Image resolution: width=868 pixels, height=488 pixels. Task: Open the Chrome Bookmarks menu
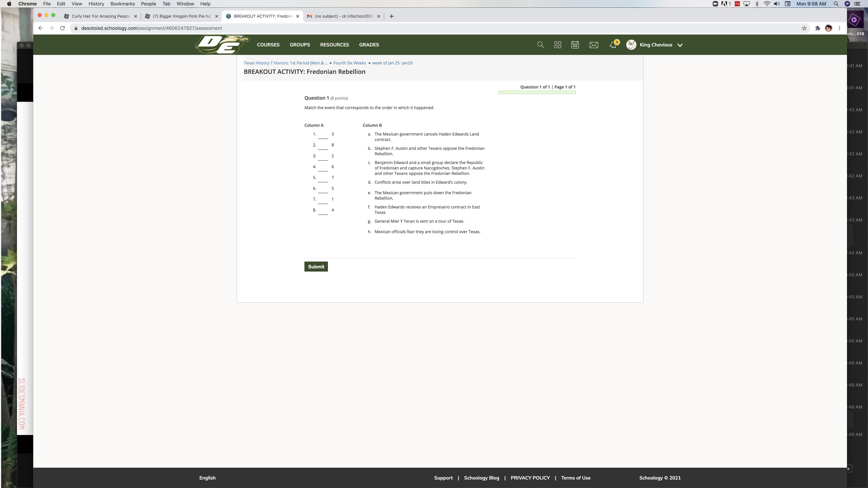pyautogui.click(x=122, y=4)
